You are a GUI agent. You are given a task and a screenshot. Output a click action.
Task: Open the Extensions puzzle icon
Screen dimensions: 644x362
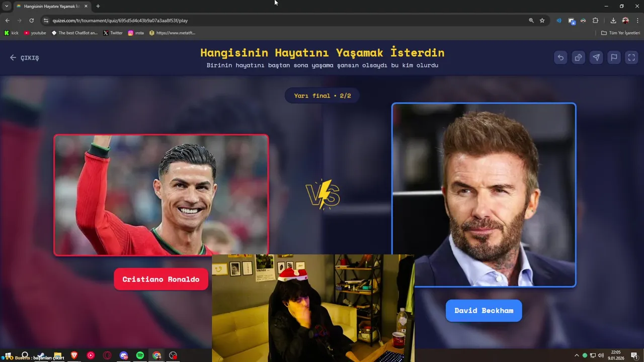(x=596, y=21)
